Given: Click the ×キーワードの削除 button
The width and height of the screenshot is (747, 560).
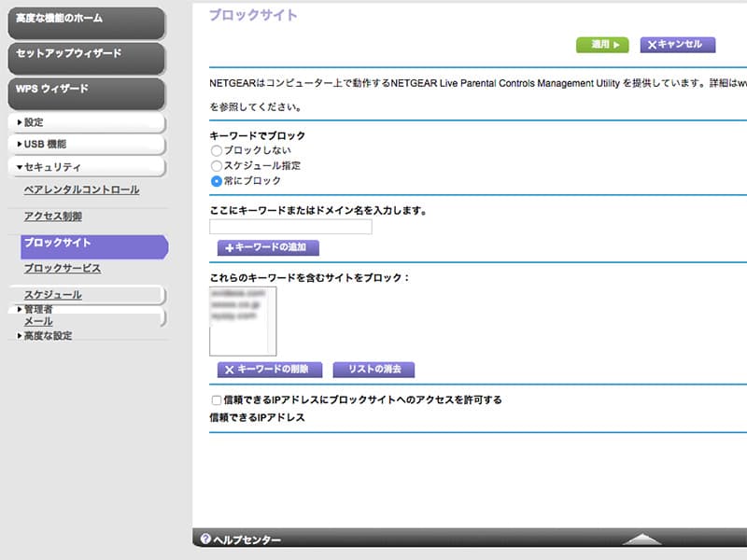Looking at the screenshot, I should tap(270, 370).
